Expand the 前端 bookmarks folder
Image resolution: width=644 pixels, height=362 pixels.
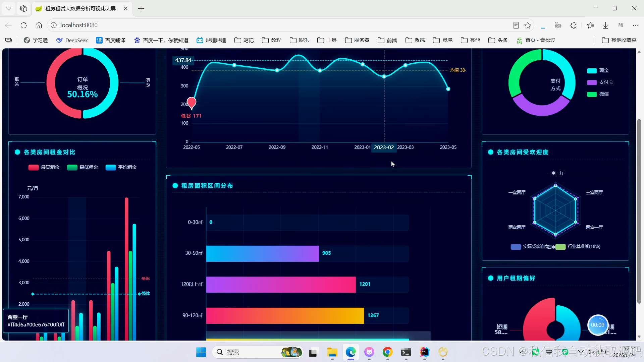pyautogui.click(x=387, y=40)
